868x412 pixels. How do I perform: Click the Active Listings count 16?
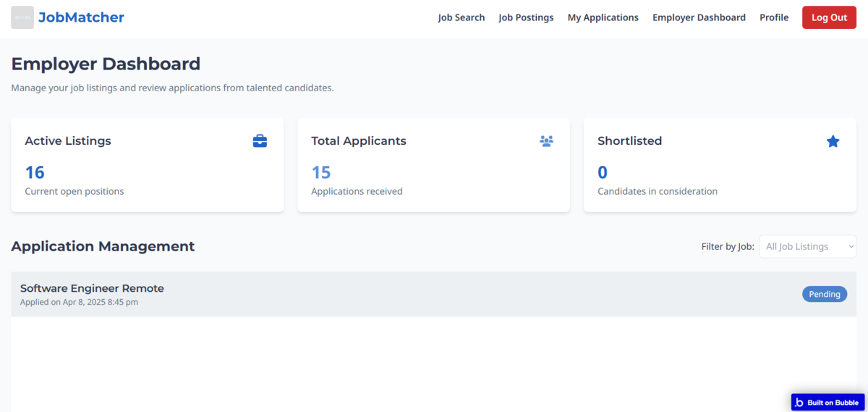[x=35, y=172]
